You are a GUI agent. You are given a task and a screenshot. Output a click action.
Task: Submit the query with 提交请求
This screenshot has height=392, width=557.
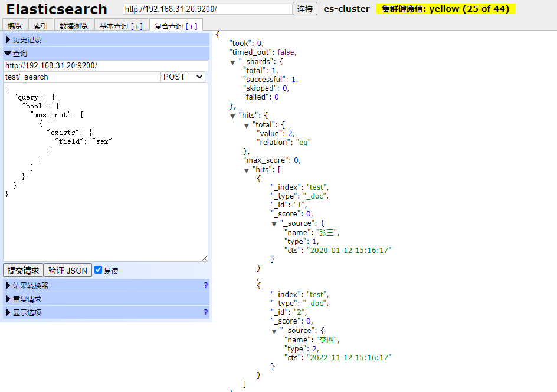pyautogui.click(x=23, y=271)
